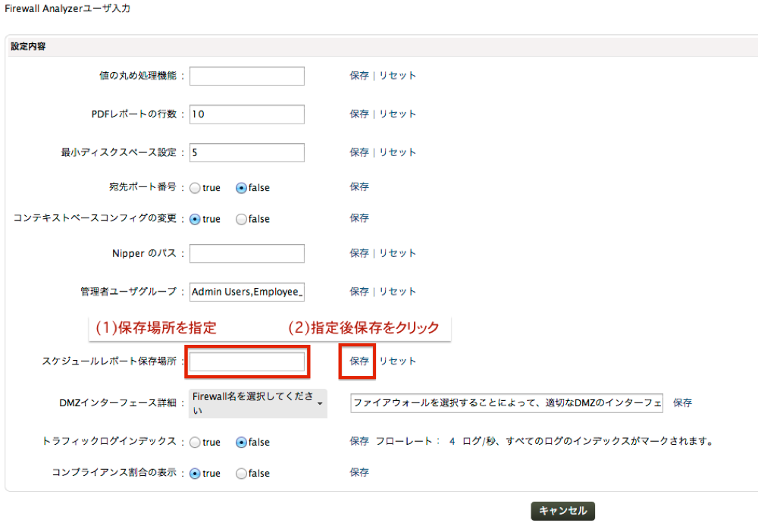
Task: Save the PDFレポートの行数 setting
Action: point(359,114)
